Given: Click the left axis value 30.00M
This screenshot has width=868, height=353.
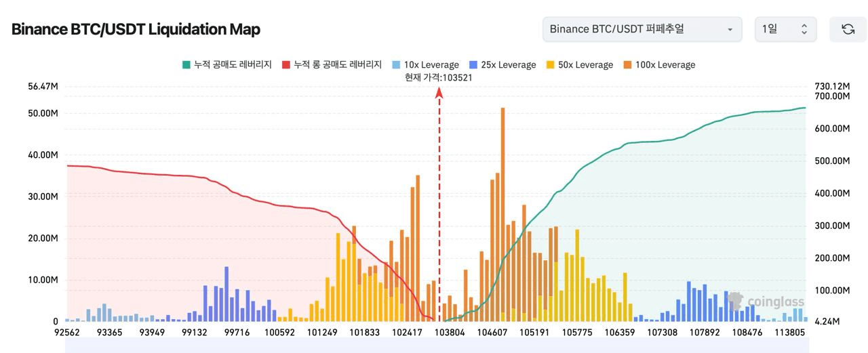Looking at the screenshot, I should (43, 196).
